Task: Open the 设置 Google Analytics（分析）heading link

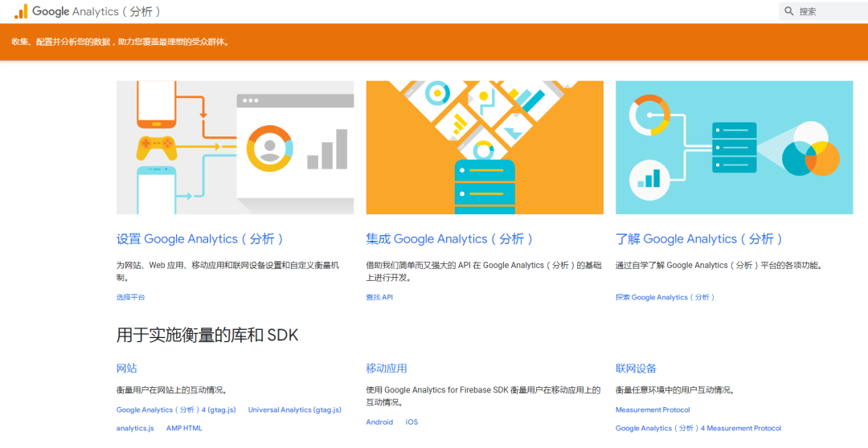Action: [201, 239]
